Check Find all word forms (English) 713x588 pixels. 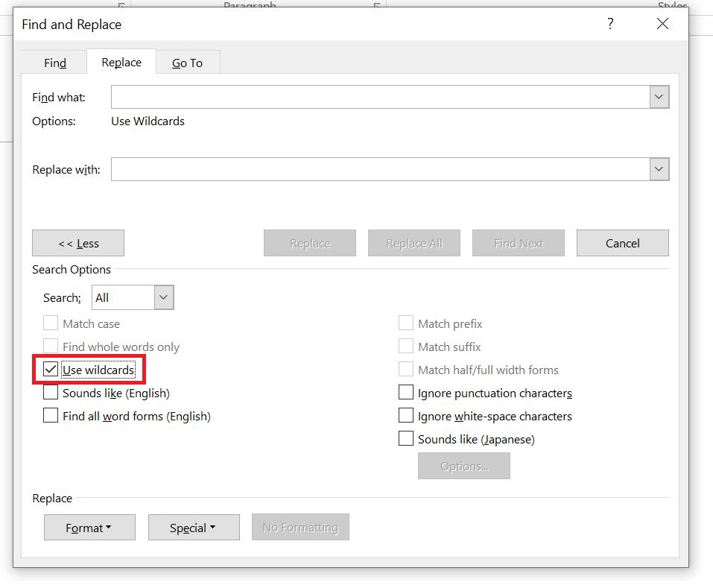[51, 416]
